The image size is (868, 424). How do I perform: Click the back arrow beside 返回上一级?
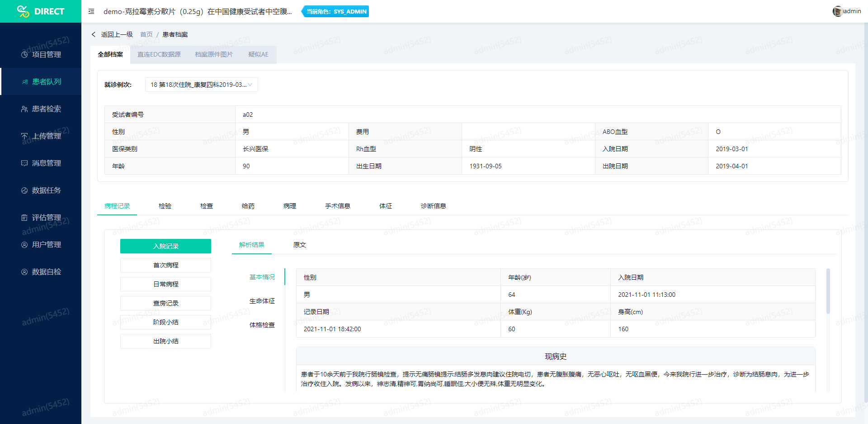94,34
